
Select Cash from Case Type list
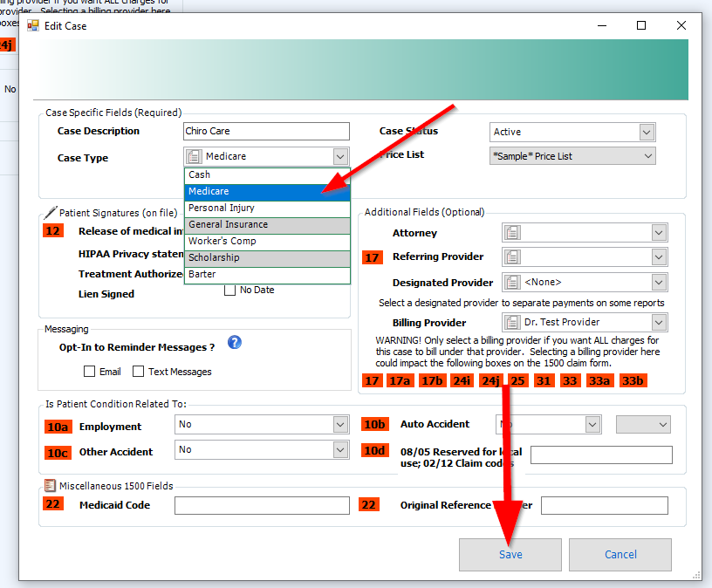tap(268, 174)
